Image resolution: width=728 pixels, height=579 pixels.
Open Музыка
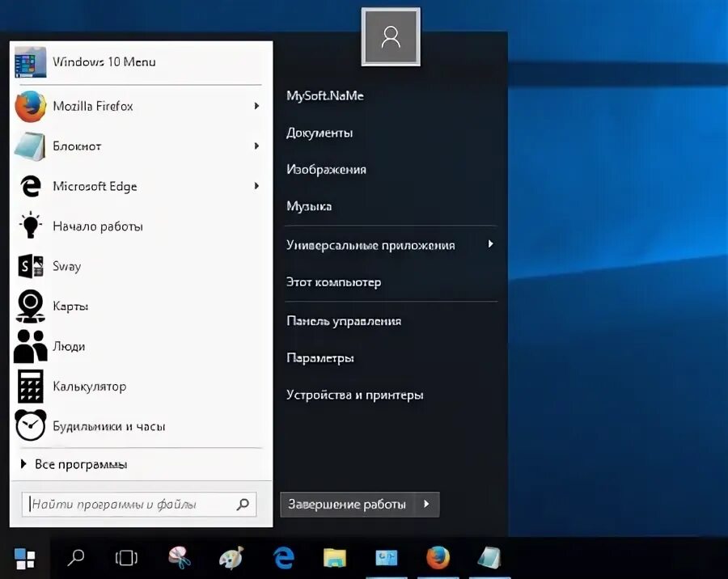[309, 206]
